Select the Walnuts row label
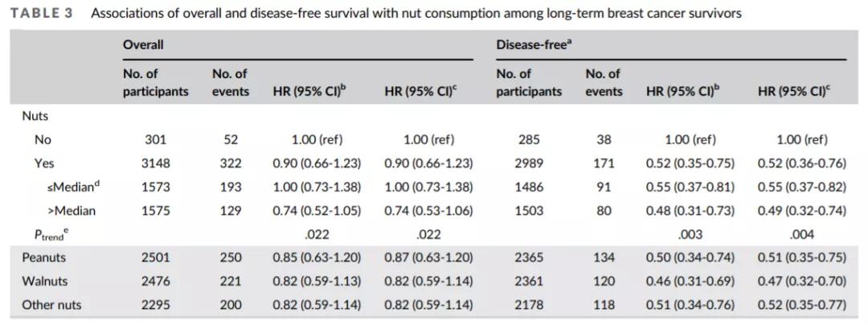This screenshot has height=325, width=868. point(46,282)
